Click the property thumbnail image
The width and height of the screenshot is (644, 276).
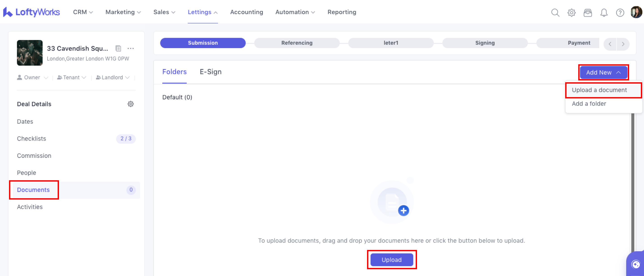[x=30, y=53]
